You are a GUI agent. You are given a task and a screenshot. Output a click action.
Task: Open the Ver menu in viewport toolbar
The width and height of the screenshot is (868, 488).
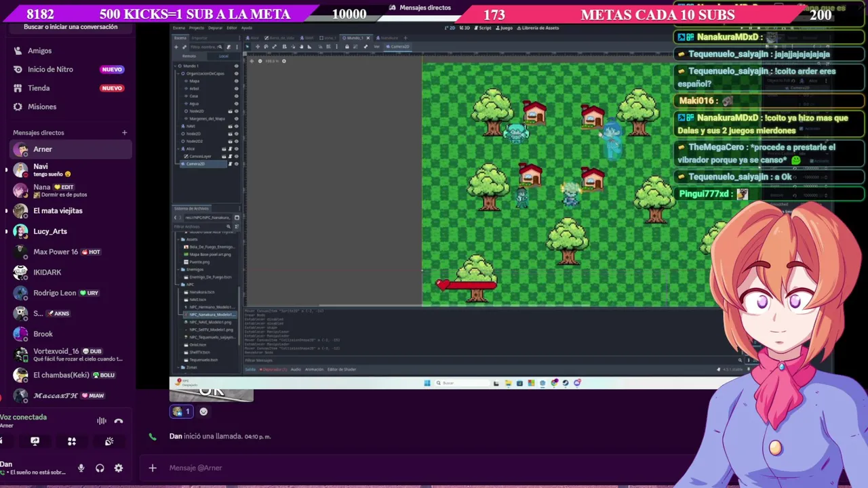pyautogui.click(x=376, y=47)
